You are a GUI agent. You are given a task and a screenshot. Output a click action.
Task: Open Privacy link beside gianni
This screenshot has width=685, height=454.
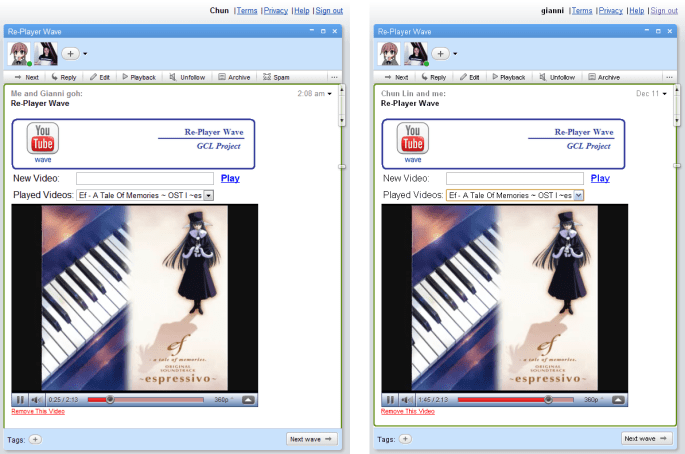pos(611,10)
